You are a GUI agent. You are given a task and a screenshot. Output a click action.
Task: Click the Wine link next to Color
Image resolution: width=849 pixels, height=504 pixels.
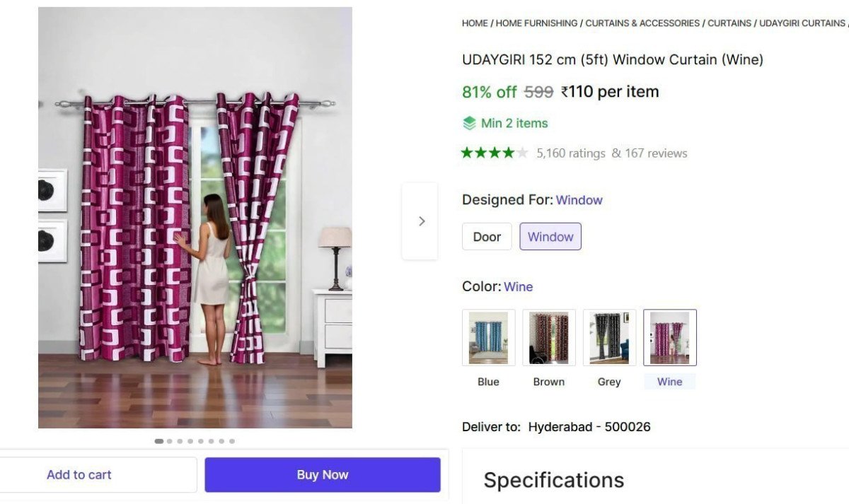point(519,286)
